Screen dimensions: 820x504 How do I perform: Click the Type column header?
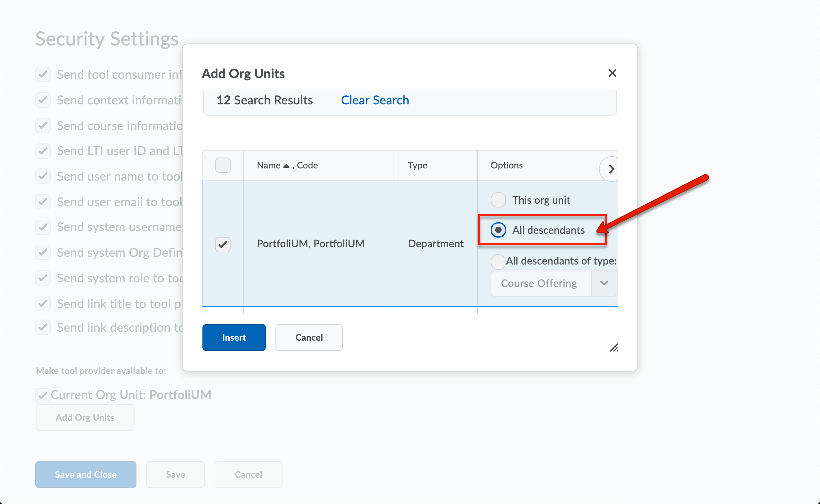[x=417, y=165]
